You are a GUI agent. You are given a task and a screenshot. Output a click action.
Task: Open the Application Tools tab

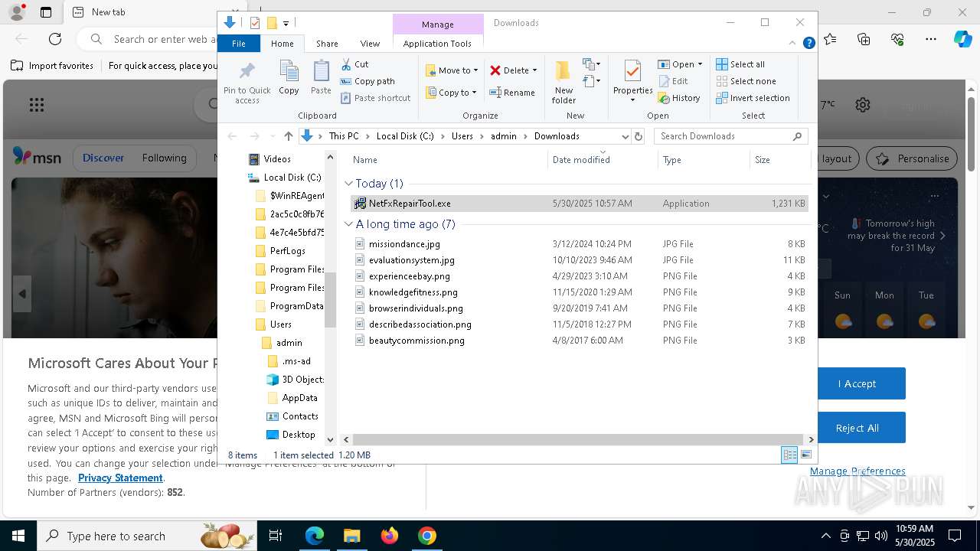coord(437,44)
